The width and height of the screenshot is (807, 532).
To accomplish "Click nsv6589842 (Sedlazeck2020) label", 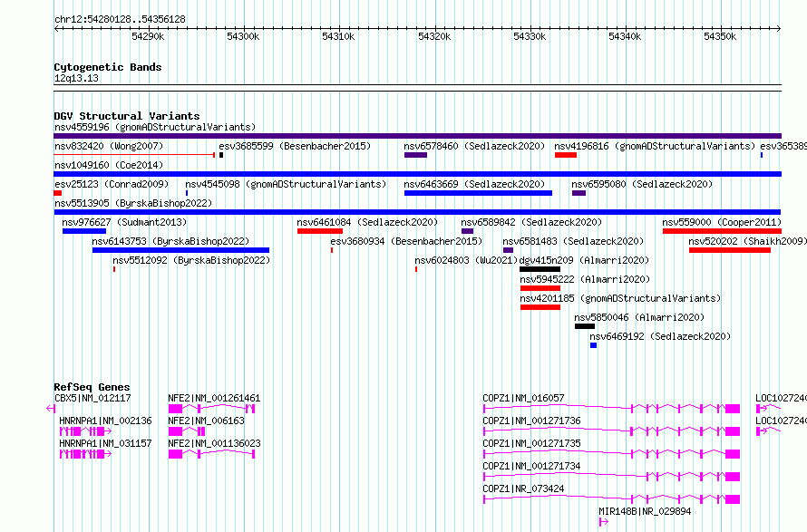I will tap(531, 222).
